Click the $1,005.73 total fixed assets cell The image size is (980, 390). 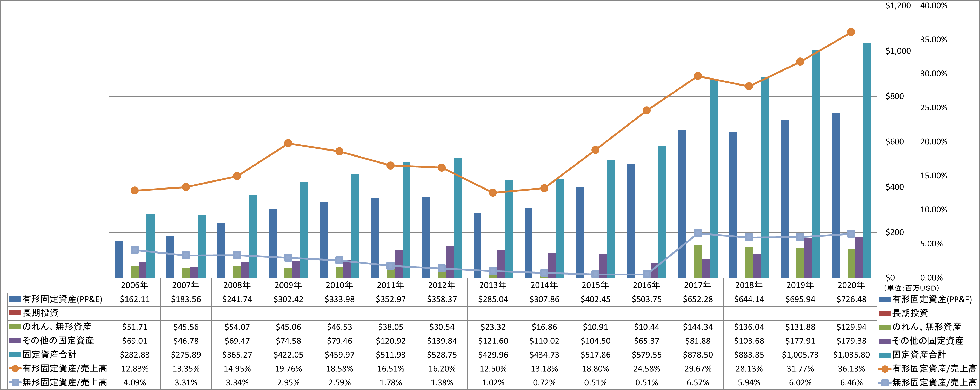800,355
